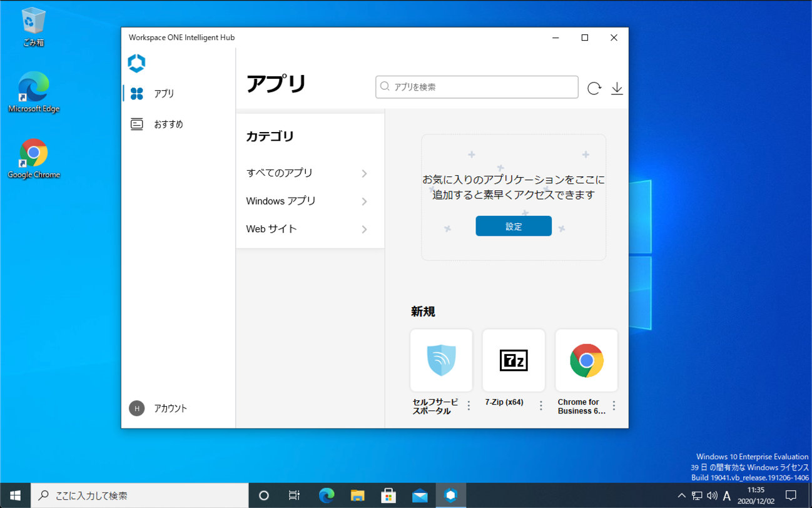812x508 pixels.
Task: Open the network status tray icon
Action: click(x=697, y=495)
